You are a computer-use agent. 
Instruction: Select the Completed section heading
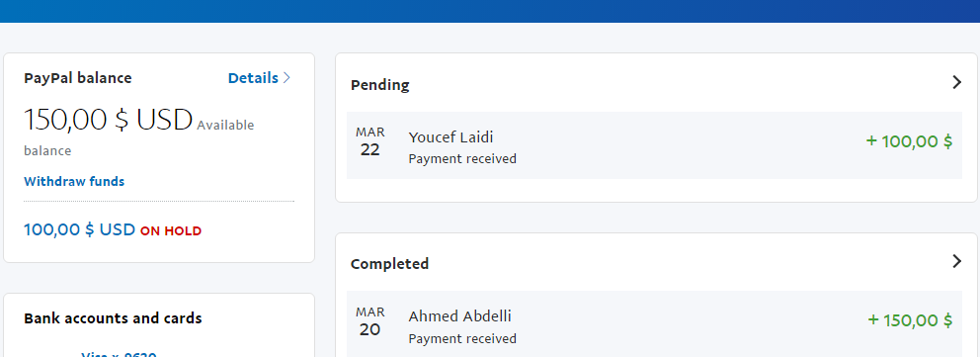[x=389, y=264]
